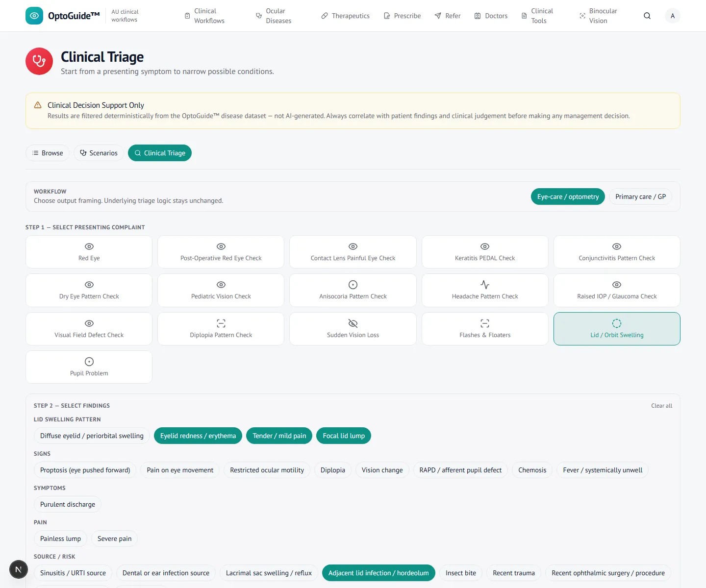Select Primary care / GP workflow framing

640,196
